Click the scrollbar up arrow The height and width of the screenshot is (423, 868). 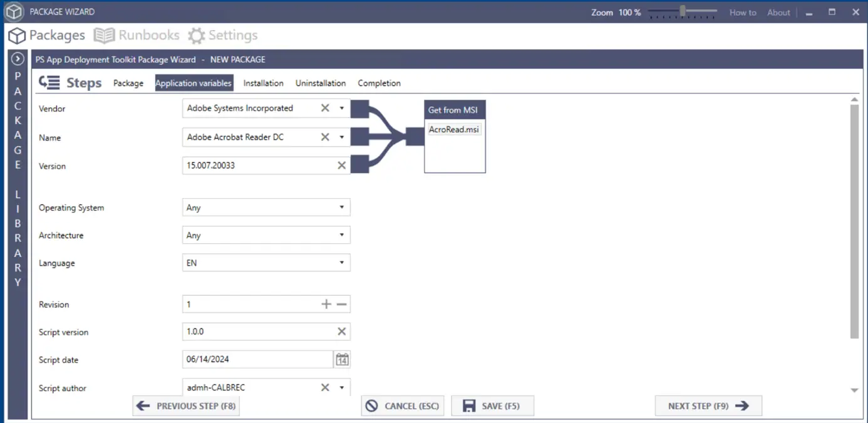[x=854, y=100]
